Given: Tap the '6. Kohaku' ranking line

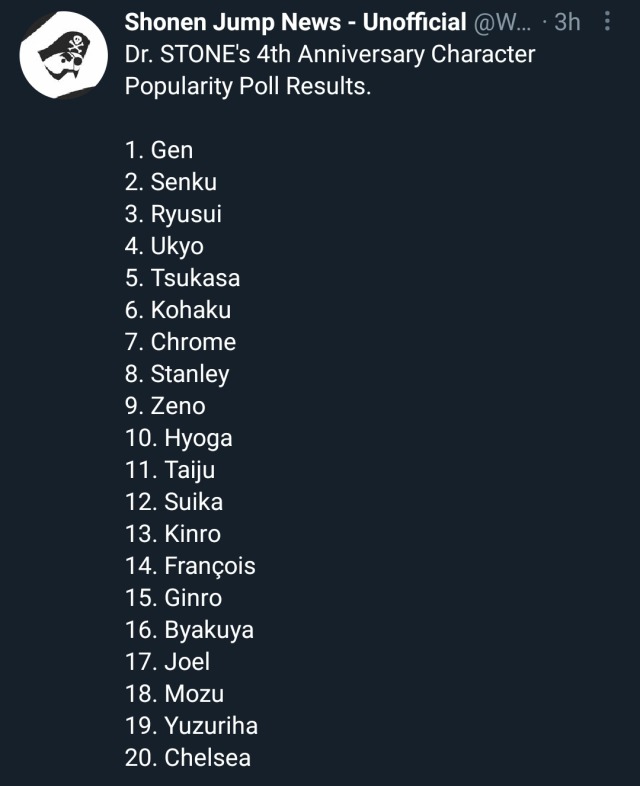Looking at the screenshot, I should click(x=178, y=310).
